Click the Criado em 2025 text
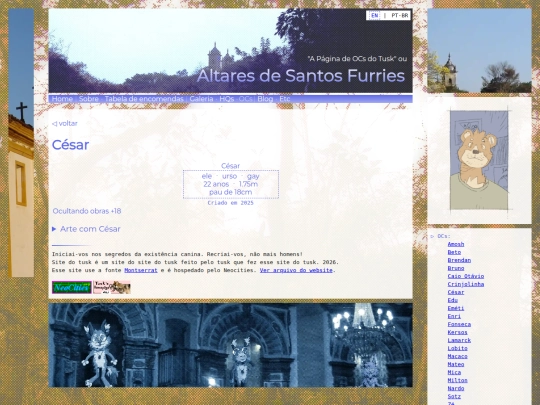Image resolution: width=540 pixels, height=405 pixels. [x=230, y=203]
